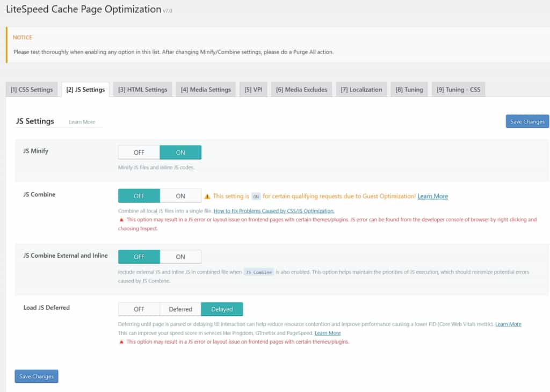Go to the Tuning tab

409,89
